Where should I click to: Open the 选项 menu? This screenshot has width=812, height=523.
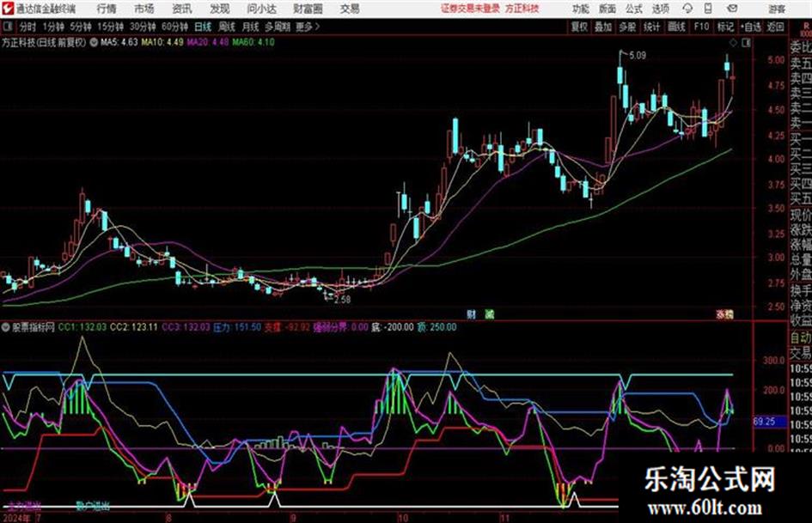coord(661,9)
